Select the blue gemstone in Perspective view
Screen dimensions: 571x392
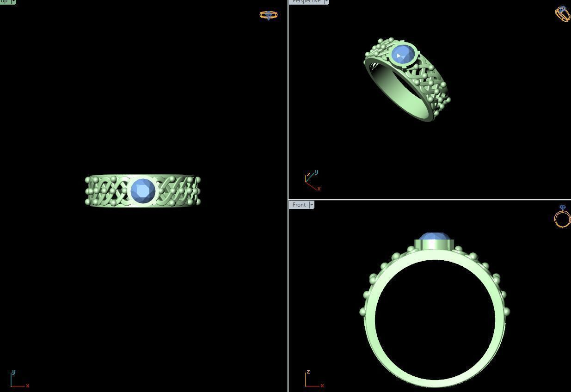pos(403,54)
